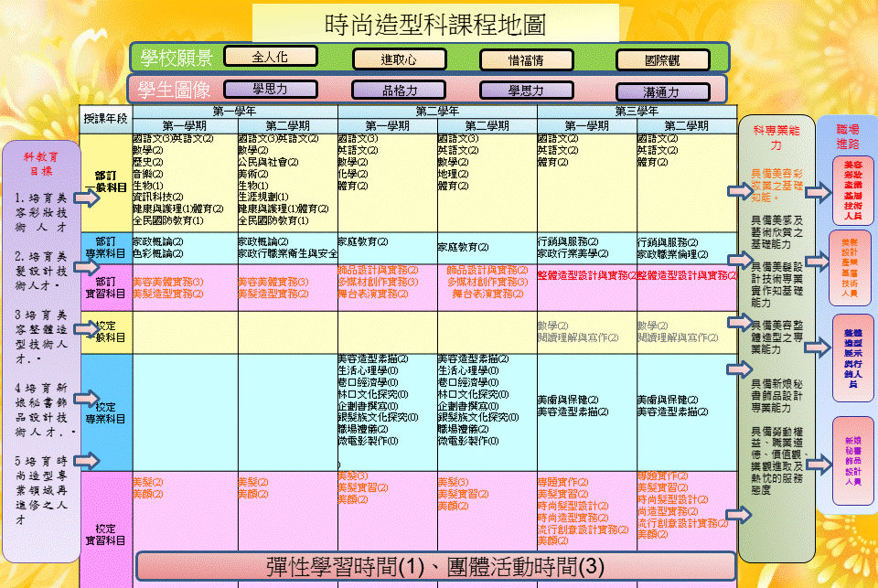Click the 公民與社會(2) course entry
This screenshot has width=878, height=588.
268,162
